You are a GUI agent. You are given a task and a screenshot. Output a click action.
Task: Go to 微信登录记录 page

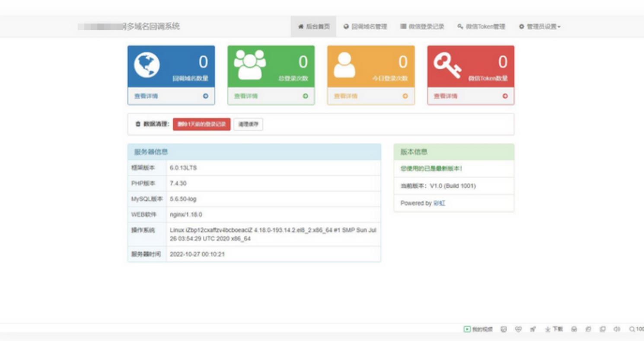(422, 26)
